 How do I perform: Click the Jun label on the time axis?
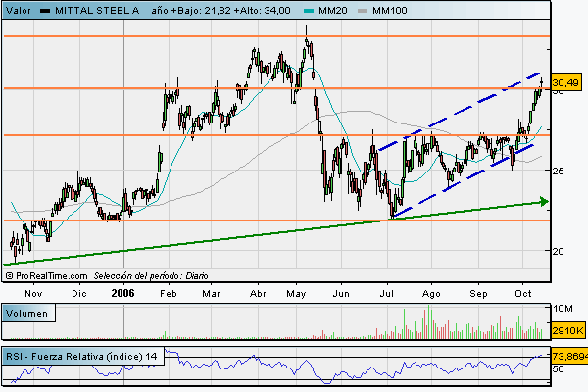(341, 293)
